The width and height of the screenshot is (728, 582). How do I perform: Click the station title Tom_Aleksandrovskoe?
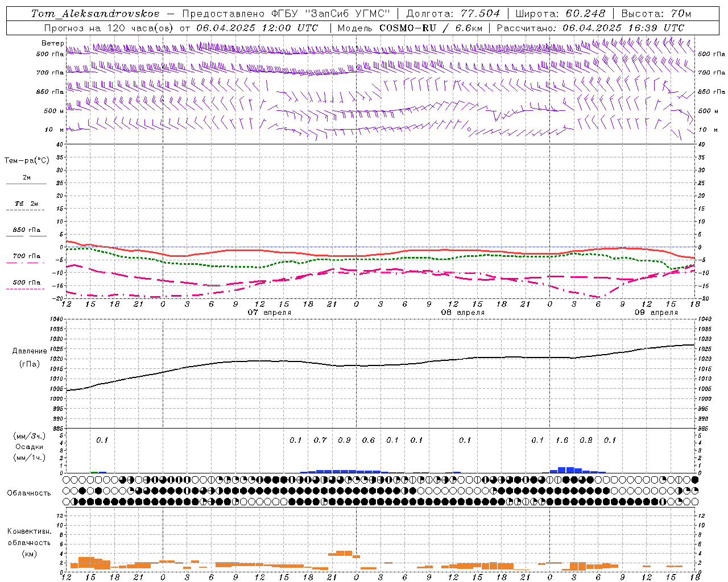pyautogui.click(x=95, y=14)
